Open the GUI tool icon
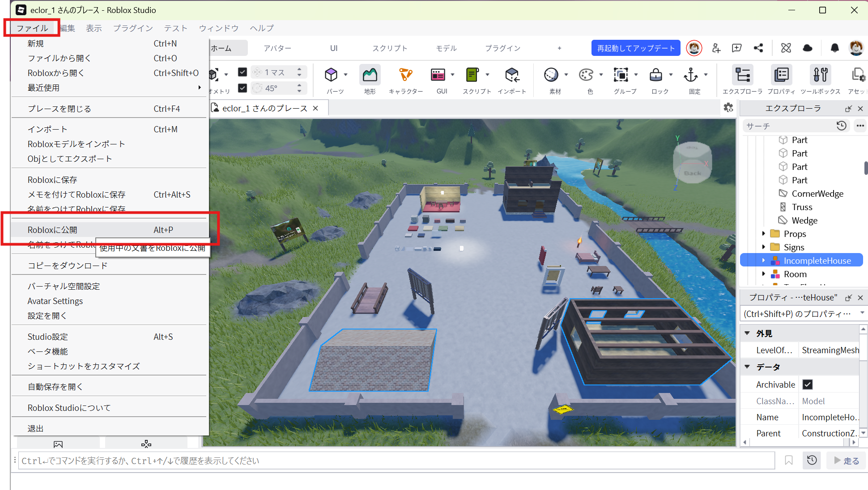Image resolution: width=868 pixels, height=490 pixels. 438,75
